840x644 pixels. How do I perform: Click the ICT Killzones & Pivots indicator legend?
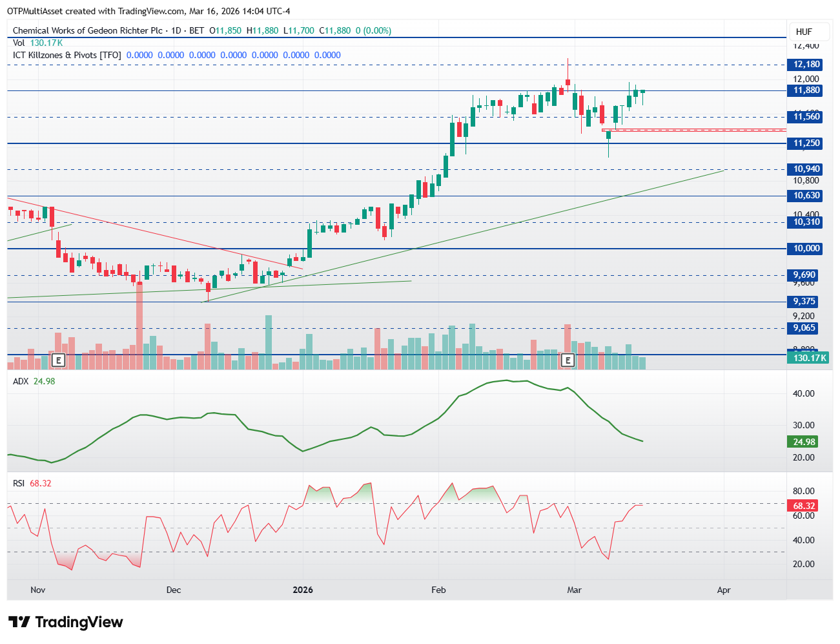(67, 55)
